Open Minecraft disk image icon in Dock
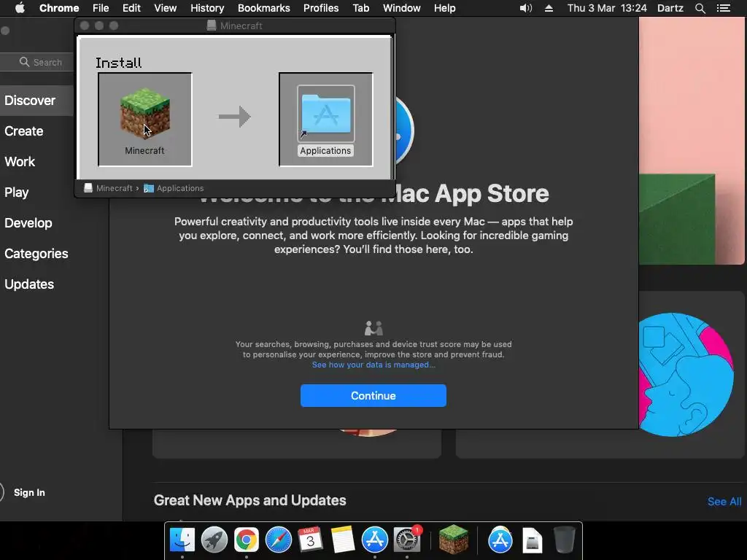747x560 pixels. coord(532,541)
